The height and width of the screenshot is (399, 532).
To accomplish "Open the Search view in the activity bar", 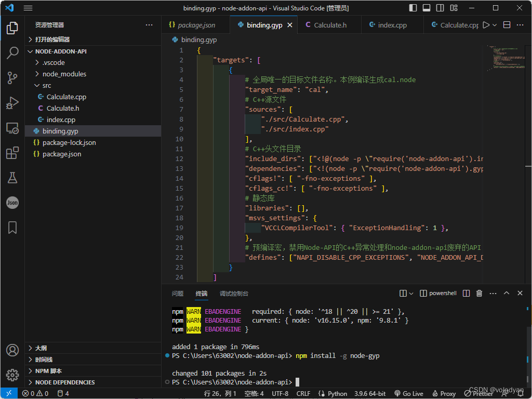I will click(12, 53).
